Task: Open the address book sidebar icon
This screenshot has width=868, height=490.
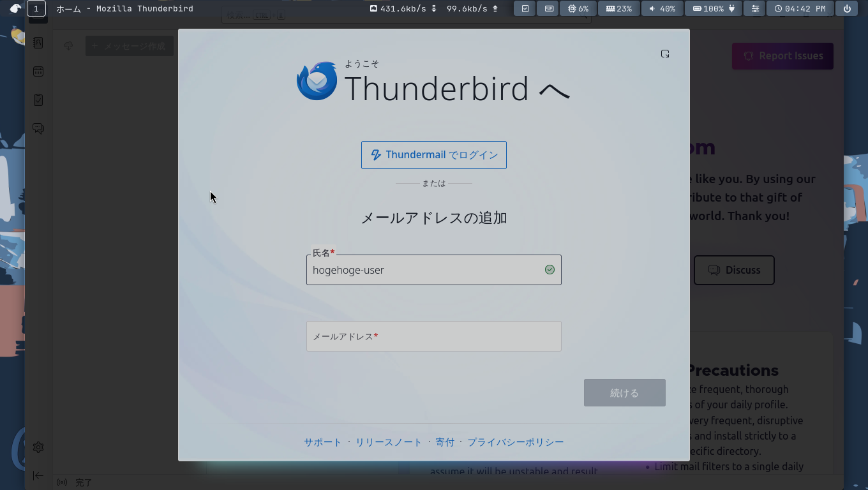Action: coord(38,43)
